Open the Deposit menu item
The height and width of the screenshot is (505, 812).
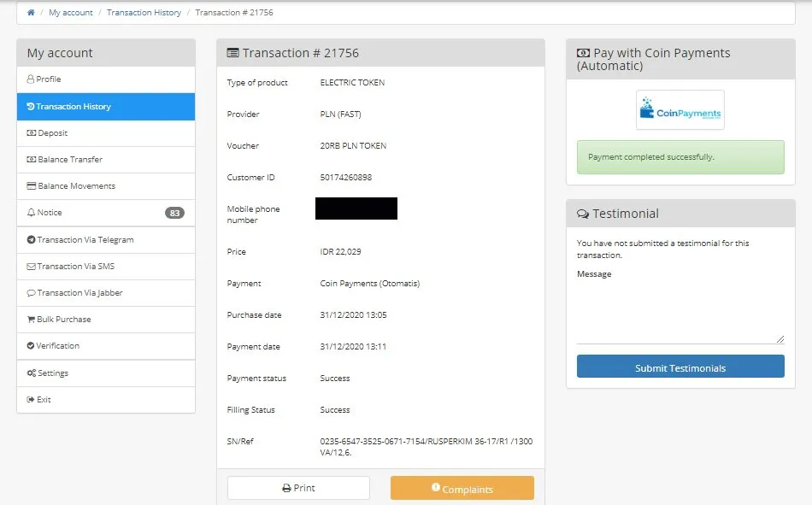106,133
